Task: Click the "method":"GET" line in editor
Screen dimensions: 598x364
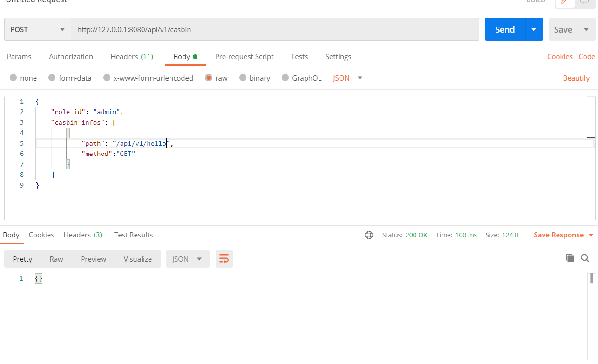Action: coord(108,154)
